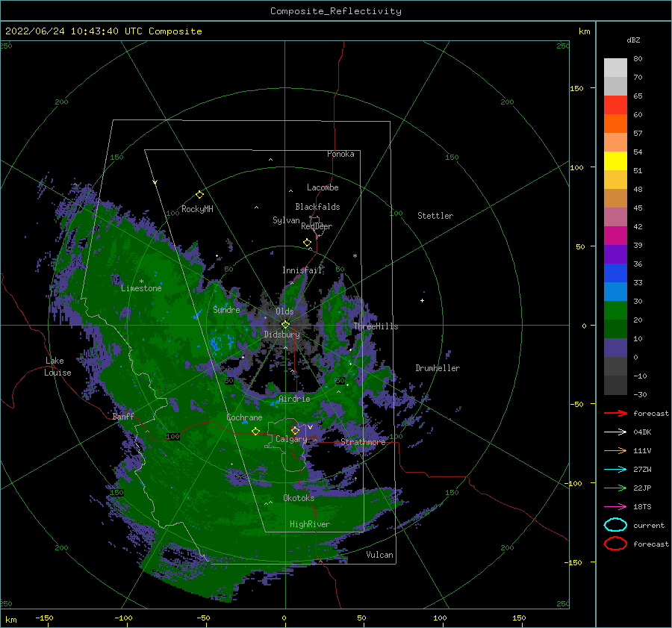Click the orange 111V arrow legend icon
The image size is (672, 628).
615,450
